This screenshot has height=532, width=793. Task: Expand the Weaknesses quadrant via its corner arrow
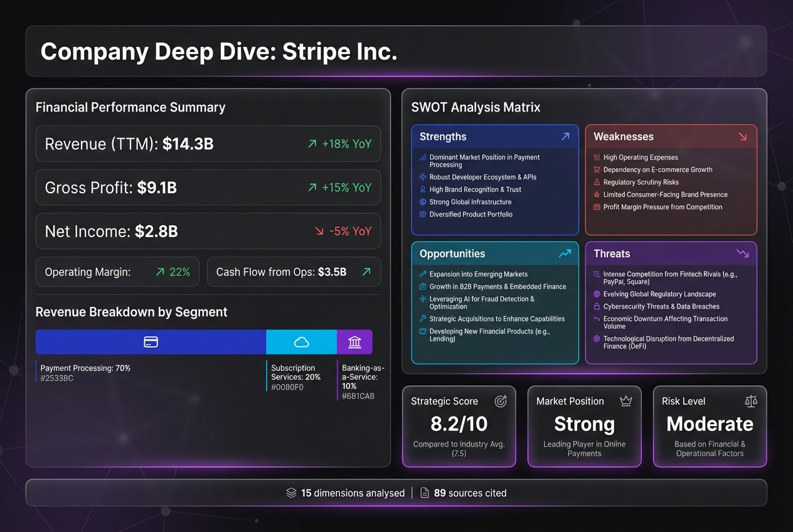(x=743, y=136)
